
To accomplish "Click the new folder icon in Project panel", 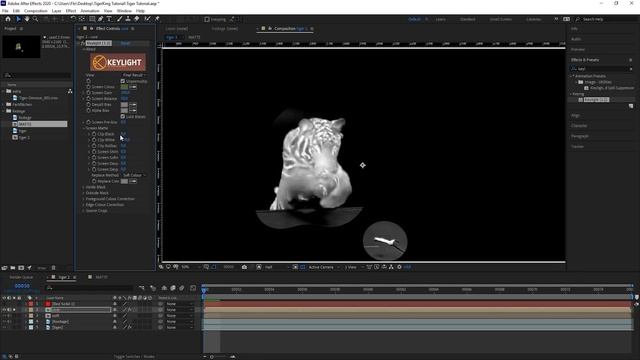I will coord(13,268).
